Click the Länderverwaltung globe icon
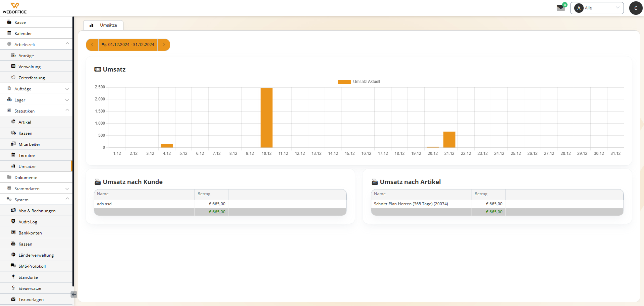This screenshot has height=306, width=644. coord(13,254)
